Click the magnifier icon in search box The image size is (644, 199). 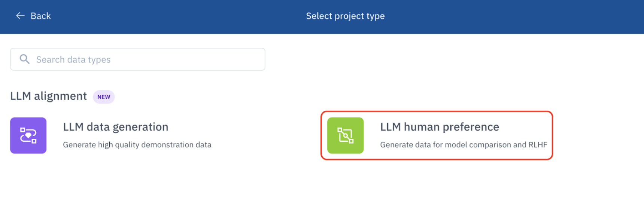[24, 59]
